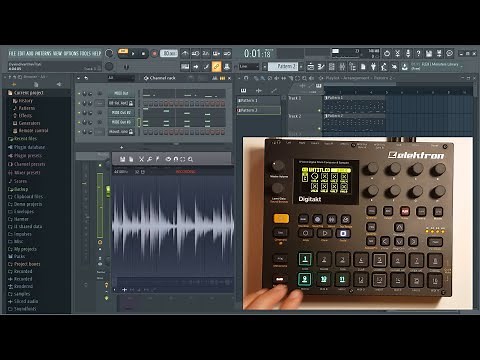Select the playlist zoom magnifier tool
Image resolution: width=480 pixels, height=360 pixels.
304,78
